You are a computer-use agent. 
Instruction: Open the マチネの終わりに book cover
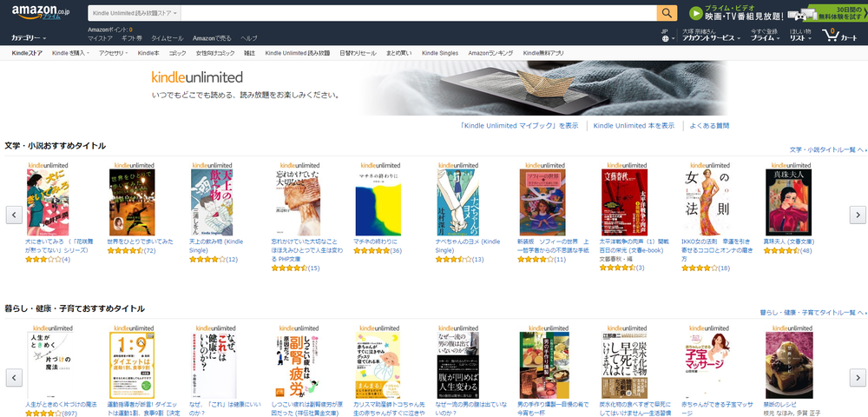(x=378, y=202)
